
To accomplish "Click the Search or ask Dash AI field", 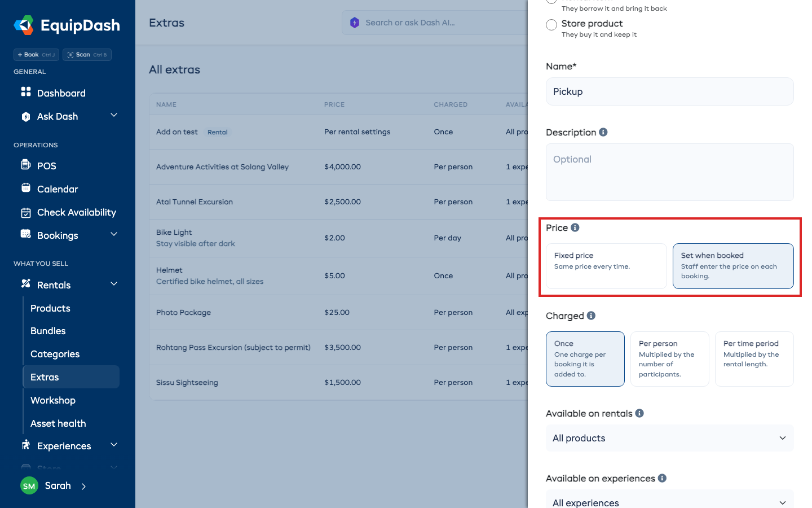I will pyautogui.click(x=435, y=23).
